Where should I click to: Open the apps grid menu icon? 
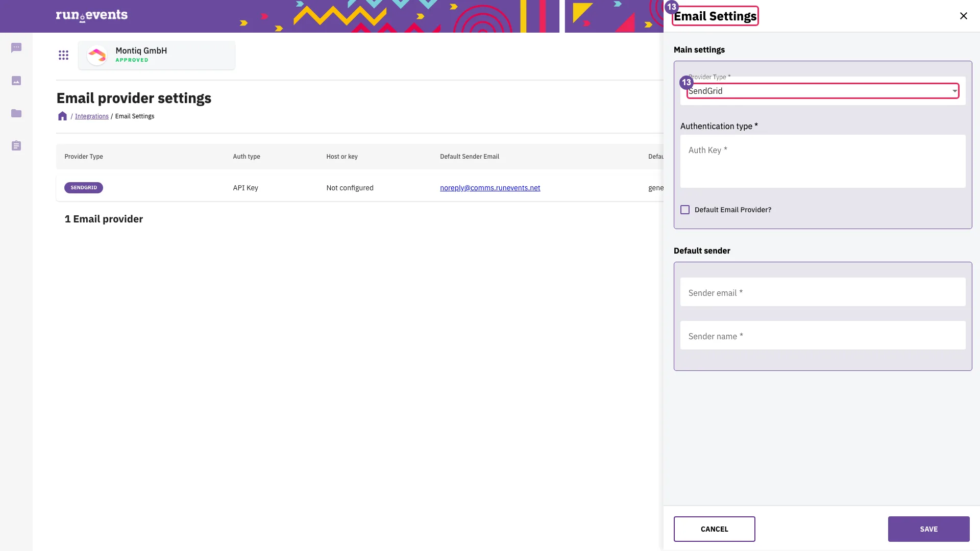tap(63, 55)
